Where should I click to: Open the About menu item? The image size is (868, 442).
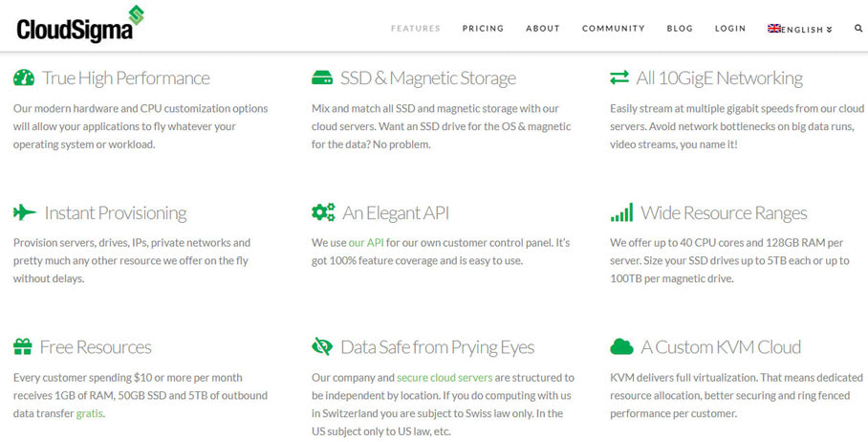coord(543,29)
